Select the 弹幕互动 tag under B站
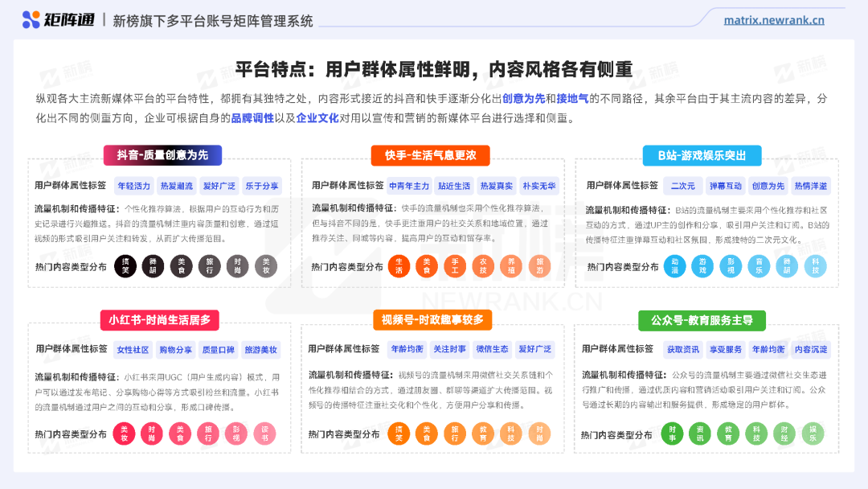Image resolution: width=868 pixels, height=489 pixels. [x=726, y=186]
